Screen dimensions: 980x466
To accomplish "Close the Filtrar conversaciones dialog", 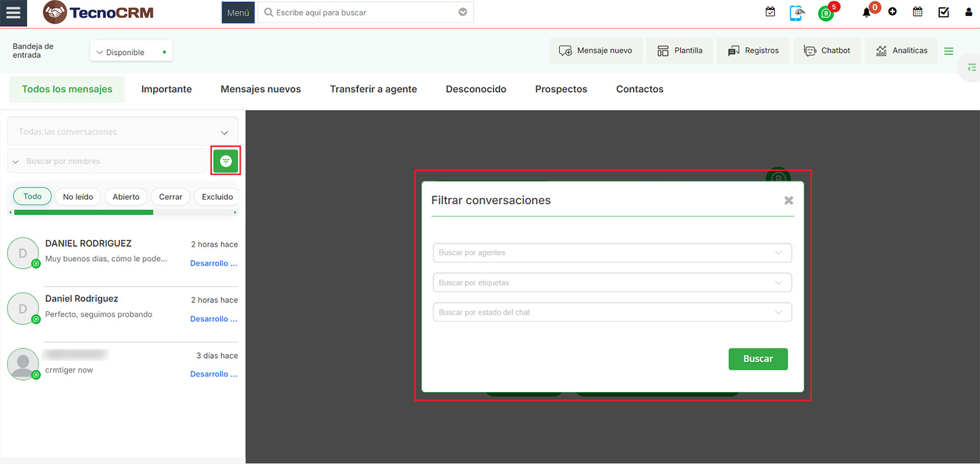I will pyautogui.click(x=788, y=200).
